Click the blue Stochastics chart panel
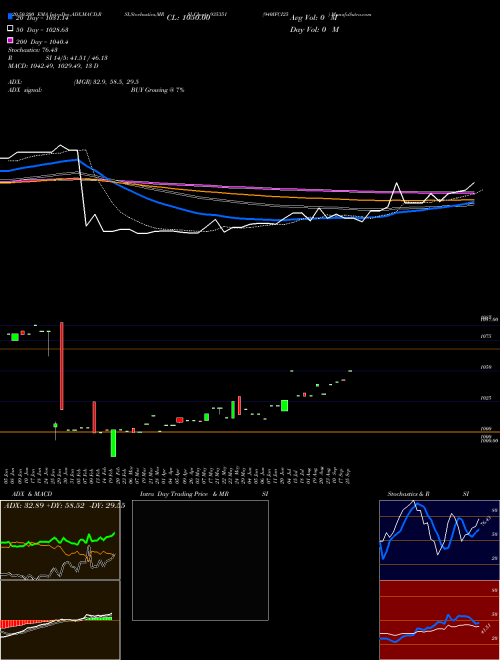Screen dimensions: 500x660 439,540
